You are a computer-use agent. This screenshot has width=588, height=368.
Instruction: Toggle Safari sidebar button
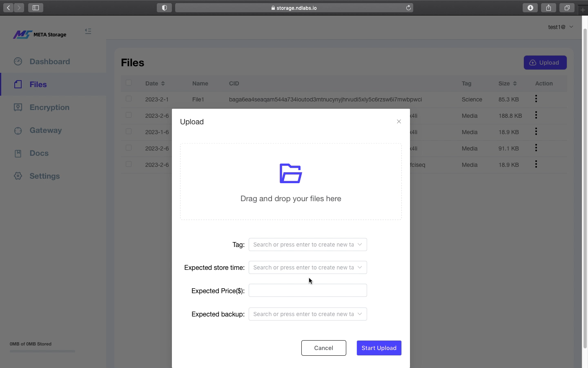36,8
